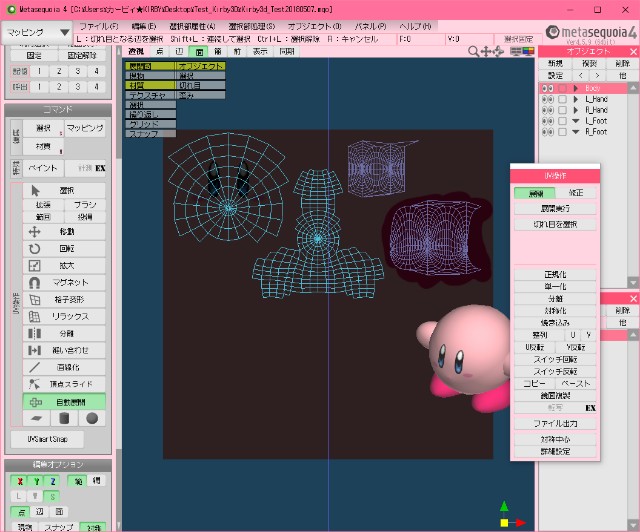Expand the R_Hand object triangle

pos(576,110)
